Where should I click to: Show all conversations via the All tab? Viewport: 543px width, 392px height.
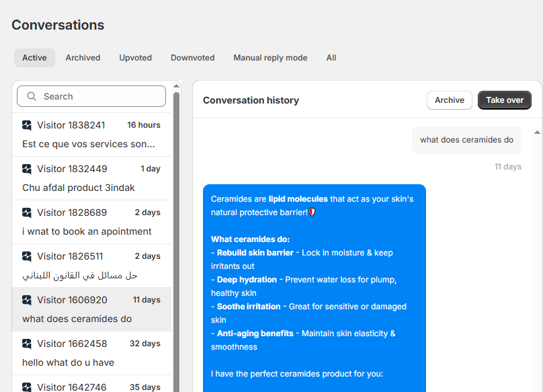[x=331, y=58]
